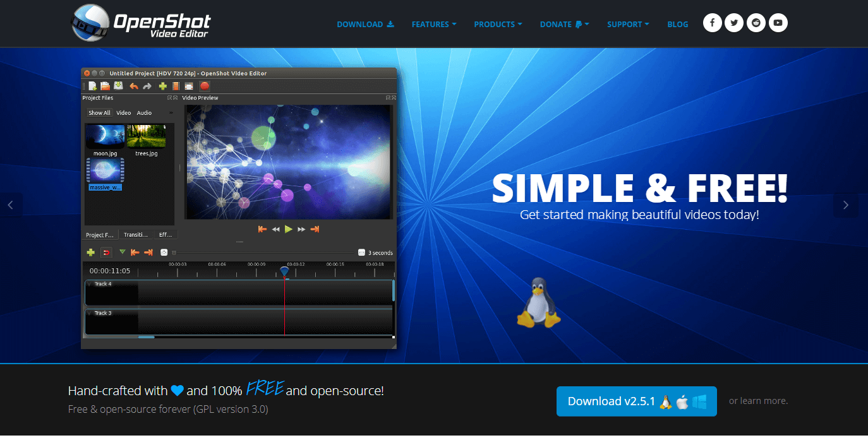Click the orange Undo arrow in editor toolbar
Screen dimensions: 868x445
(x=134, y=86)
